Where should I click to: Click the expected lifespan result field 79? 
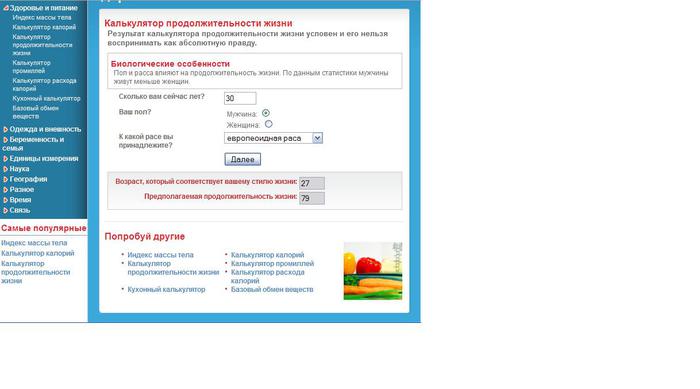pos(312,198)
